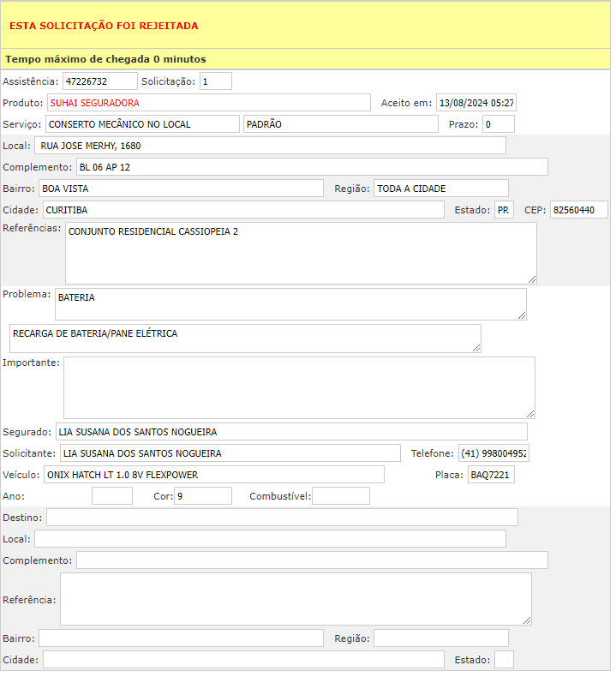616x677 pixels.
Task: Click the Cidade field CURITIBA
Action: click(x=243, y=210)
